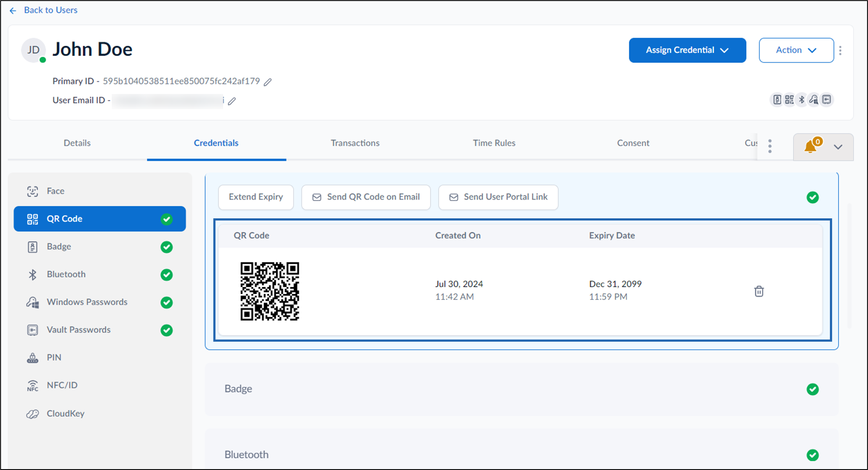Screen dimensions: 868x470
Task: Expand the notifications panel chevron
Action: pyautogui.click(x=838, y=147)
